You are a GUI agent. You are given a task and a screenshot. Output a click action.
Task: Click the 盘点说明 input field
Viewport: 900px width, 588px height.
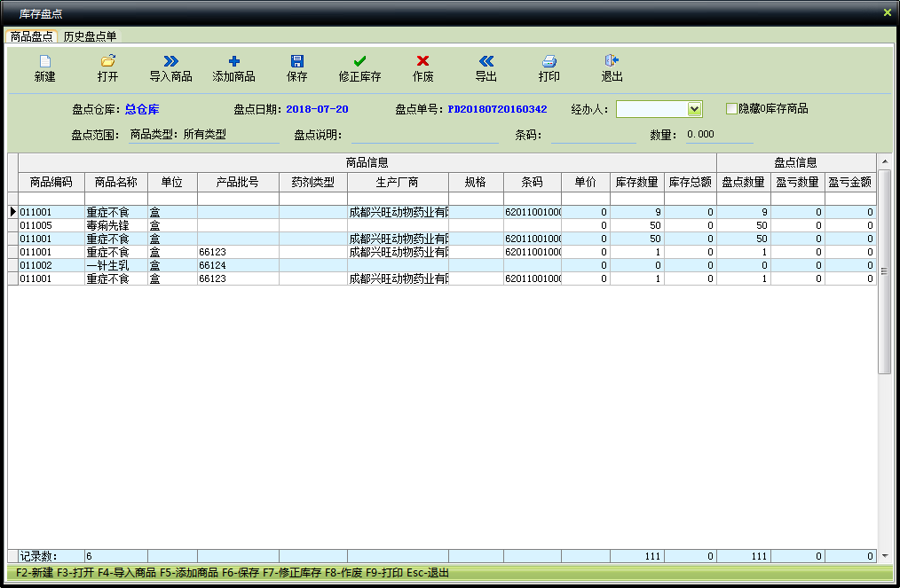(425, 135)
